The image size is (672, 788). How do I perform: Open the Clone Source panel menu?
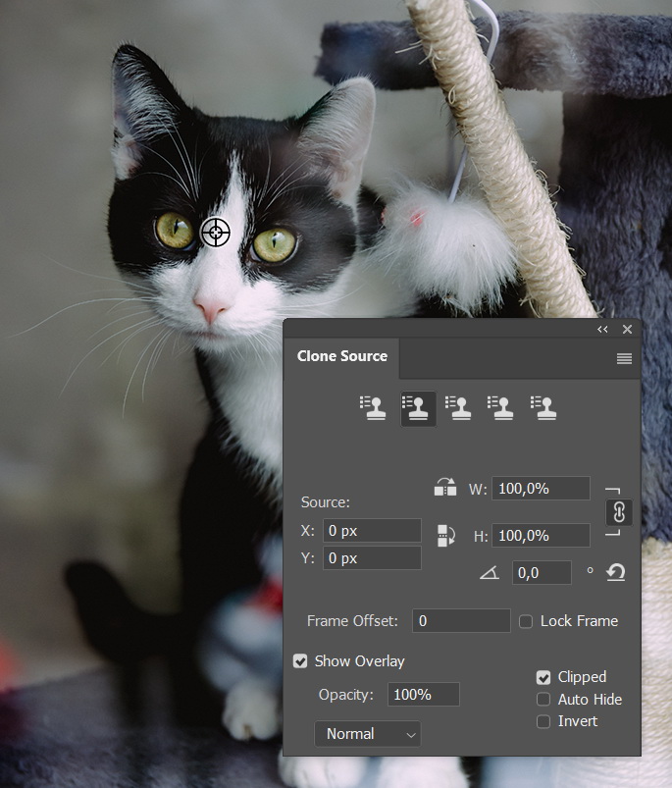coord(624,359)
